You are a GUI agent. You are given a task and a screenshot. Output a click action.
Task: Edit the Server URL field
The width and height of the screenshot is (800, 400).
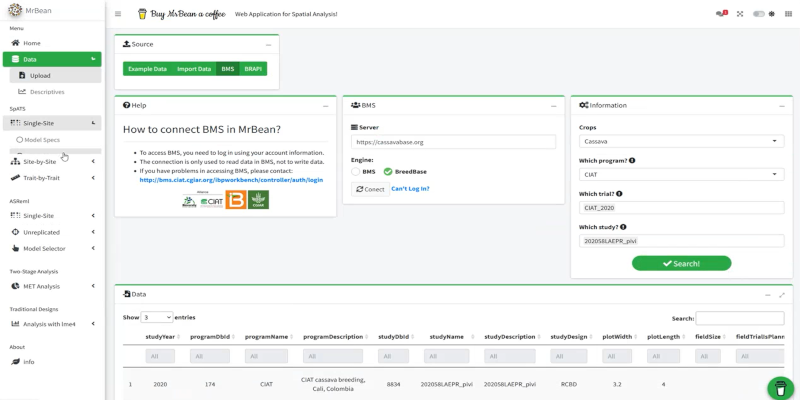pos(453,142)
